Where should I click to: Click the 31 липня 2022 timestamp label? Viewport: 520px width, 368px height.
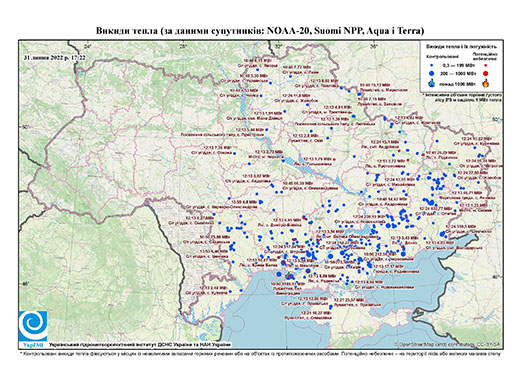click(54, 58)
